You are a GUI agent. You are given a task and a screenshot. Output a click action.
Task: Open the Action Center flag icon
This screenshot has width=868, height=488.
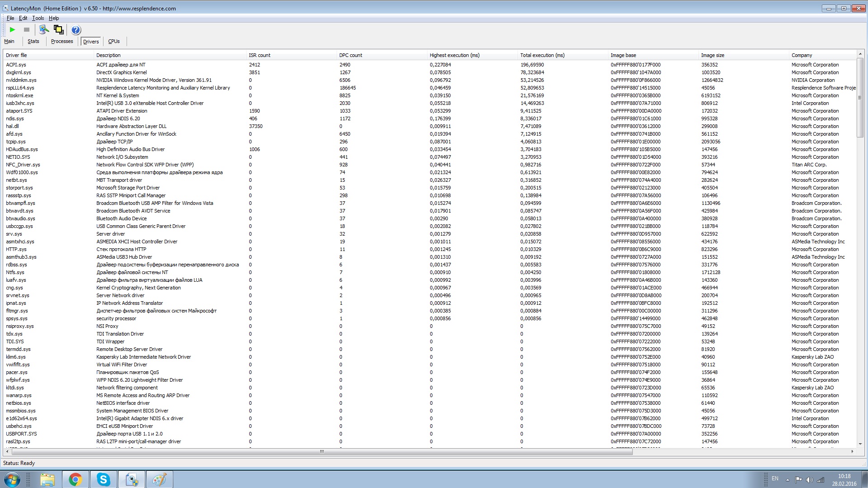point(799,480)
